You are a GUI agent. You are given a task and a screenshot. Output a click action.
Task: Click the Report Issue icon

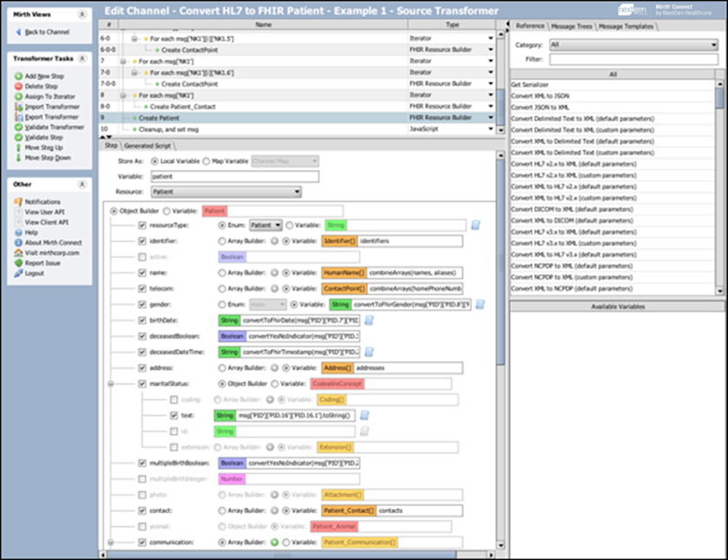(x=18, y=262)
